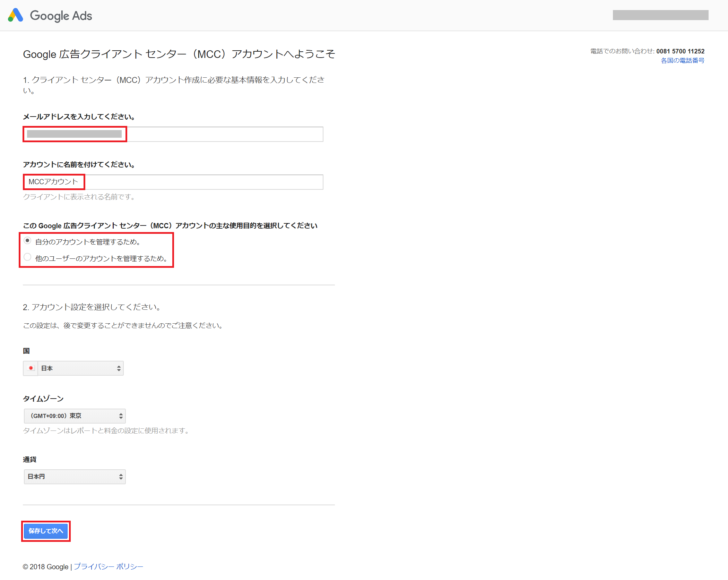Click the label 他のユーザーのアカウントを管理するため。

click(x=101, y=258)
